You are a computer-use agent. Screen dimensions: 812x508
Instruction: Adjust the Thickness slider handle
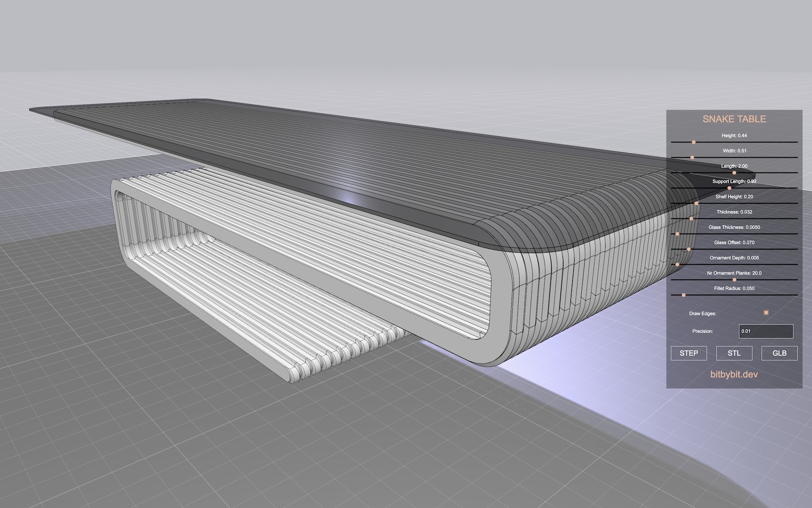point(691,219)
